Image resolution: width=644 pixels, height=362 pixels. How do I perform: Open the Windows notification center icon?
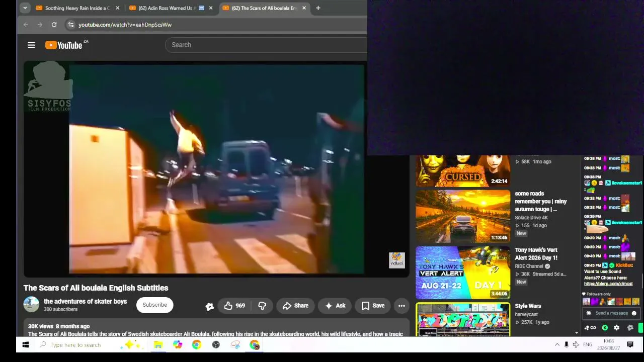point(630,345)
